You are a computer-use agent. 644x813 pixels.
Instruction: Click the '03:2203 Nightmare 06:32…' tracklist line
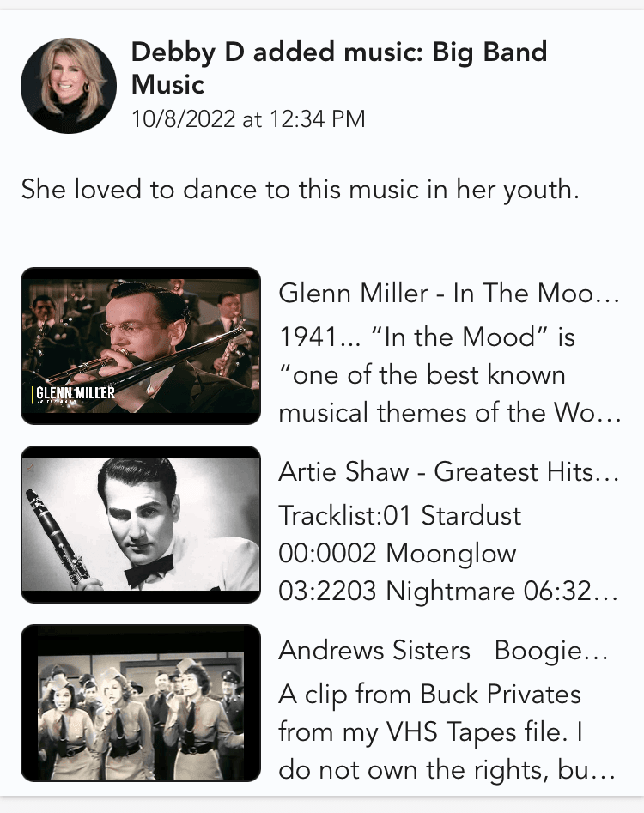coord(449,592)
